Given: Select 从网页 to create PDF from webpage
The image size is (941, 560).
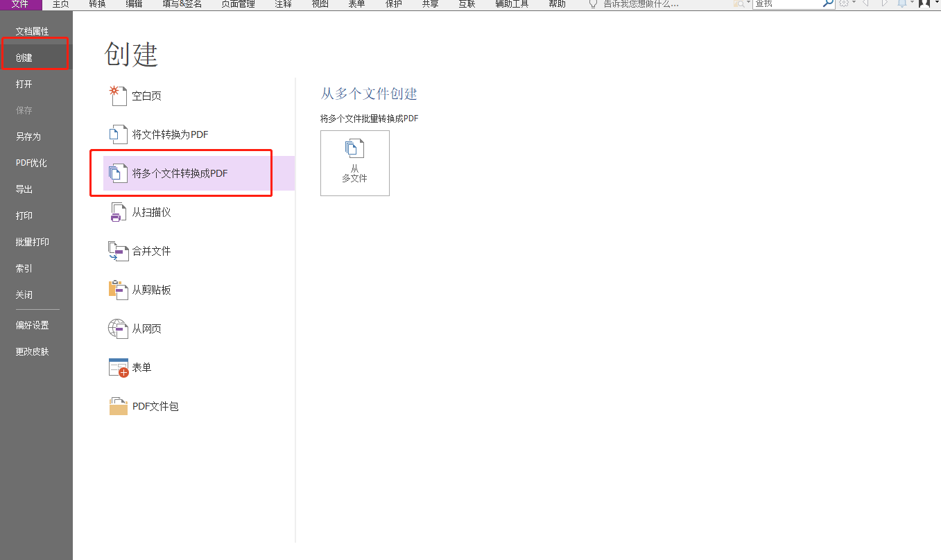Looking at the screenshot, I should tap(119, 329).
